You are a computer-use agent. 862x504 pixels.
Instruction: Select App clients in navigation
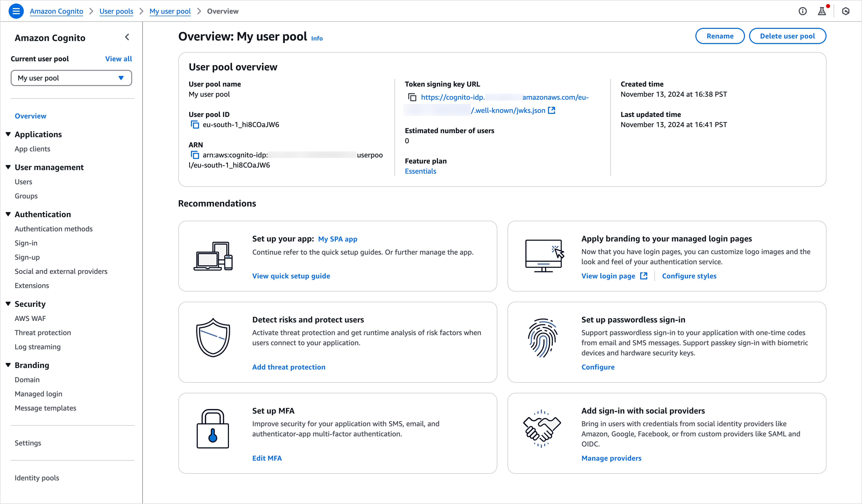32,149
